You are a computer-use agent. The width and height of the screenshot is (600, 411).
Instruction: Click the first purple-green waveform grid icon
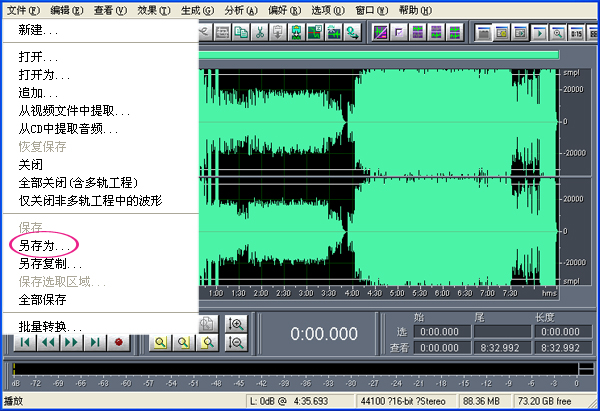417,33
